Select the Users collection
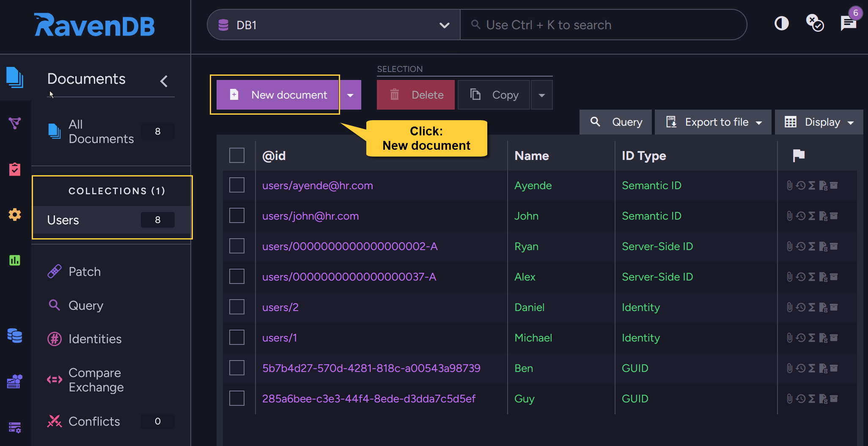This screenshot has width=868, height=446. [112, 220]
